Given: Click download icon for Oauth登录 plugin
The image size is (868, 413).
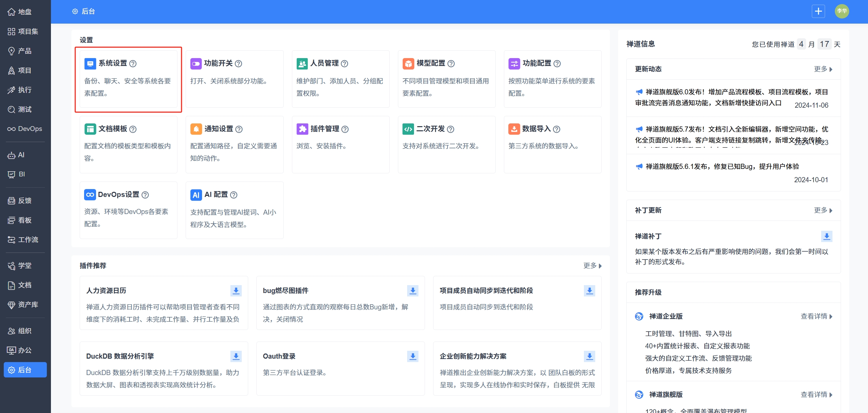Looking at the screenshot, I should [413, 356].
